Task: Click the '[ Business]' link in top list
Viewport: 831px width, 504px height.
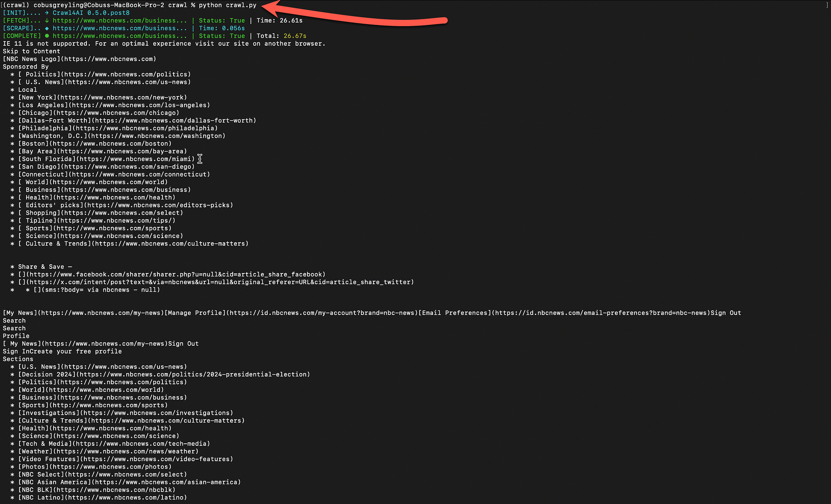Action: point(104,189)
